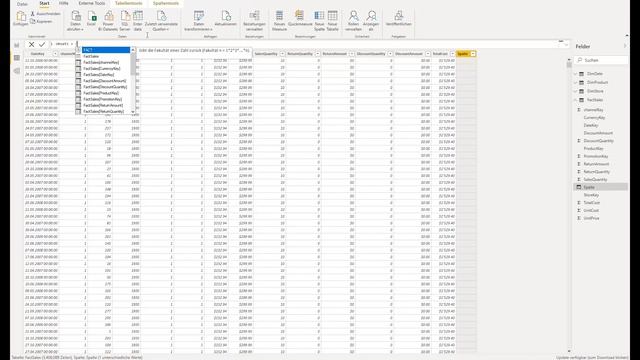Click the Neue Spalte icon
Viewport: 640px width, 360px height.
(x=319, y=16)
